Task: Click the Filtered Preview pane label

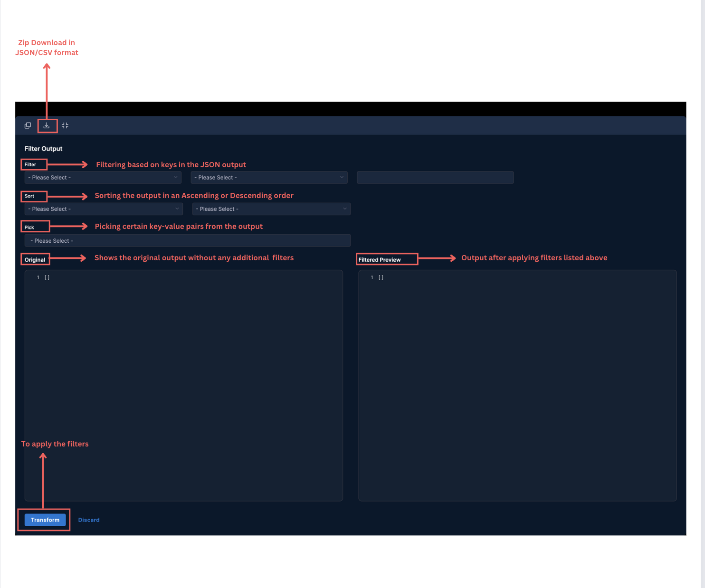Action: (380, 260)
